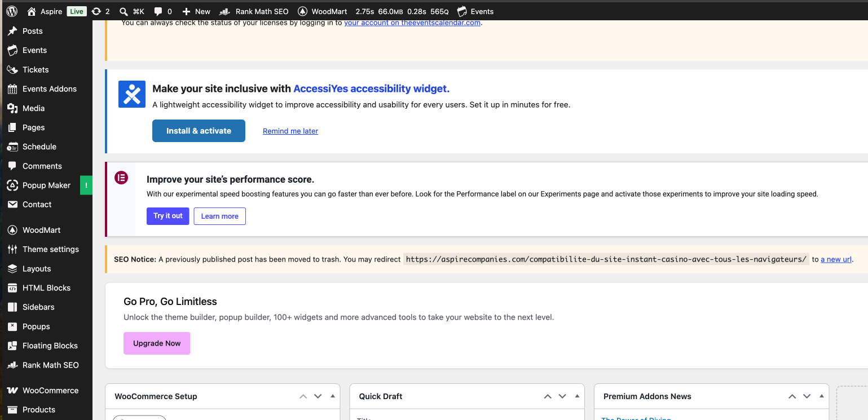Screen dimensions: 868x420
Task: Click the Pages icon in sidebar
Action: coord(12,127)
